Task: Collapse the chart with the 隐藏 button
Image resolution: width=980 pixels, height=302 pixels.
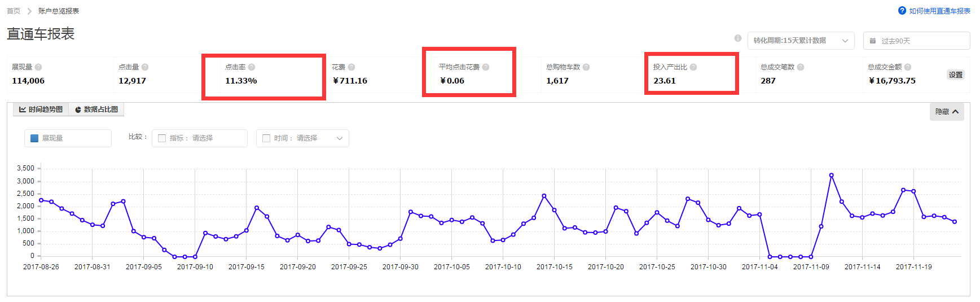Action: (x=947, y=112)
